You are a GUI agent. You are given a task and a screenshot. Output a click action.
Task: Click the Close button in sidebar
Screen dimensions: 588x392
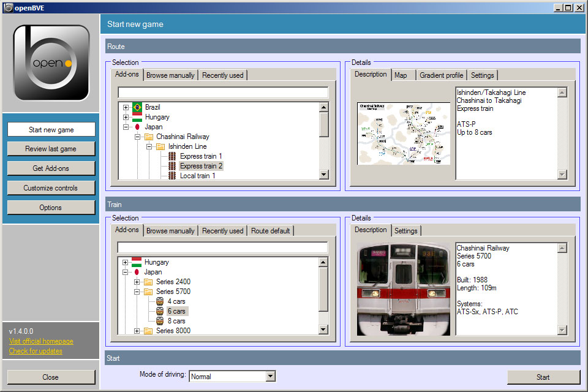pos(51,377)
